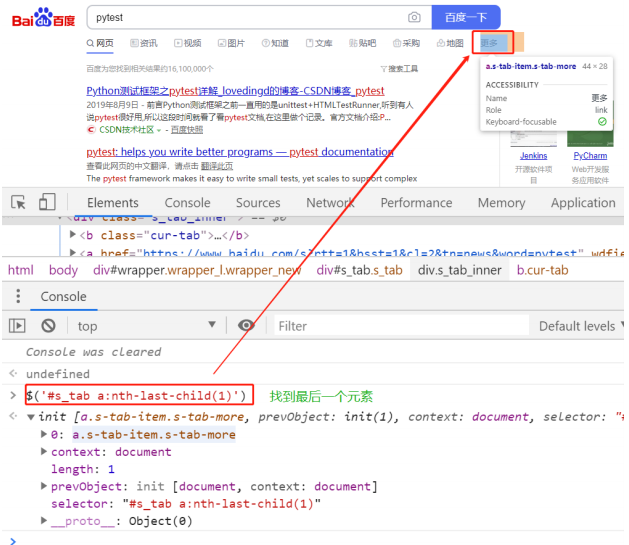Expand the __proto__ property

point(44,521)
